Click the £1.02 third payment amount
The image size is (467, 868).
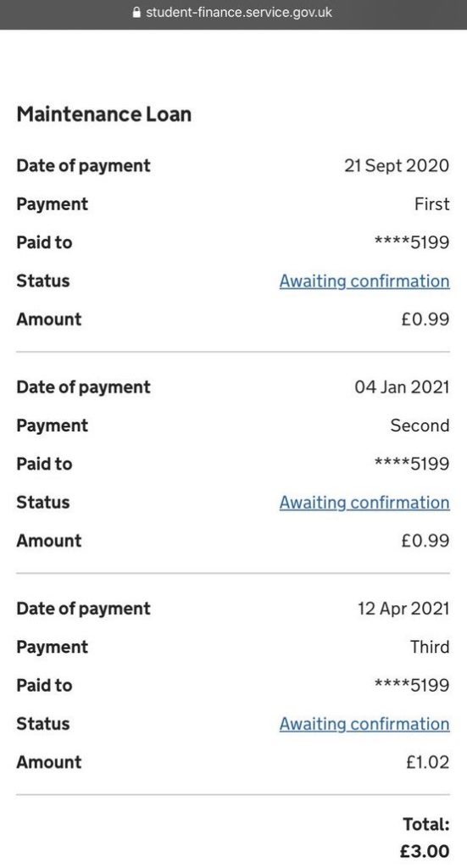pos(427,762)
